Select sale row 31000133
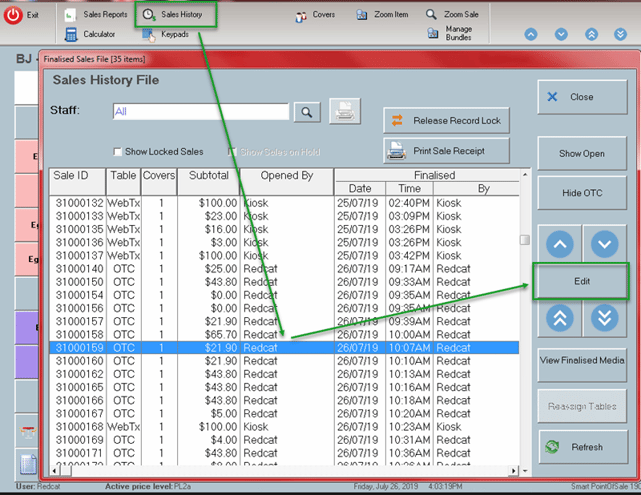This screenshot has width=641, height=495. point(284,216)
